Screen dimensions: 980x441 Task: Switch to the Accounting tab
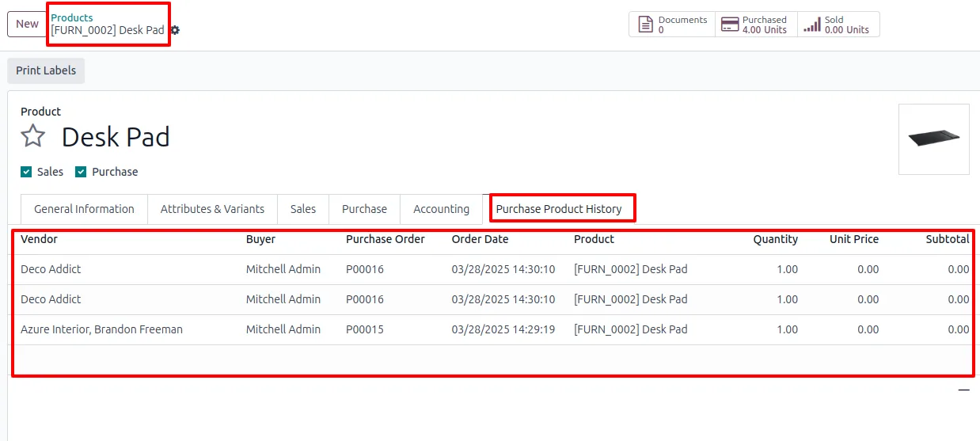tap(441, 209)
